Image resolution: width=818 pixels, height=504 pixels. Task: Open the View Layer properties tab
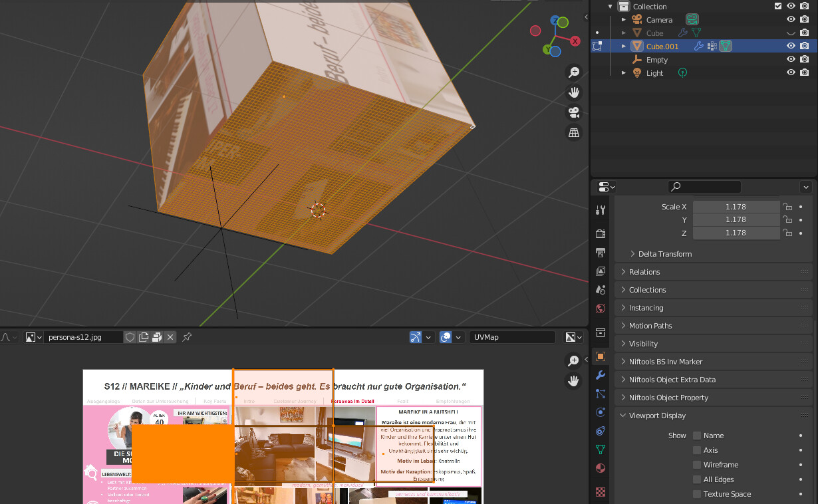[601, 271]
